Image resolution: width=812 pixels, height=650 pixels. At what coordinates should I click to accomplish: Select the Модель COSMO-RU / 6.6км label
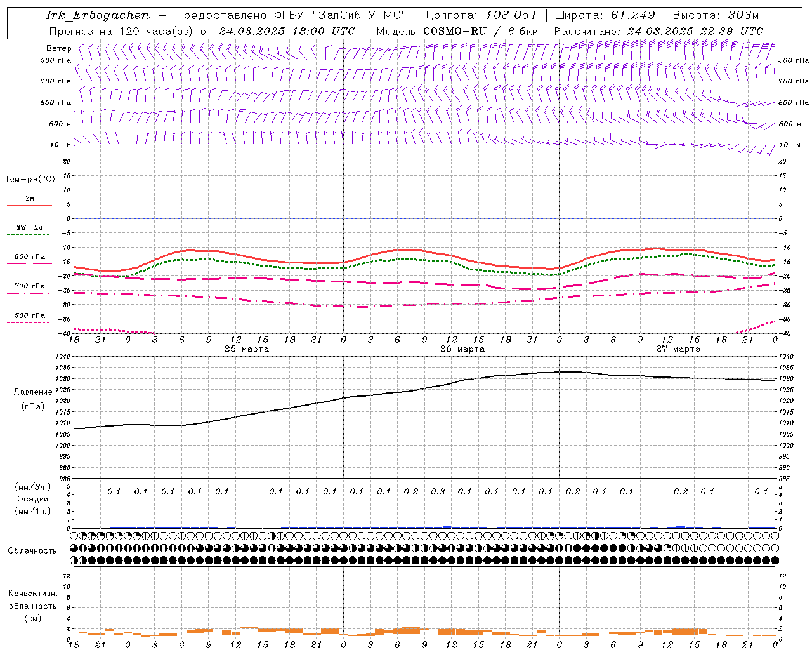[x=457, y=31]
